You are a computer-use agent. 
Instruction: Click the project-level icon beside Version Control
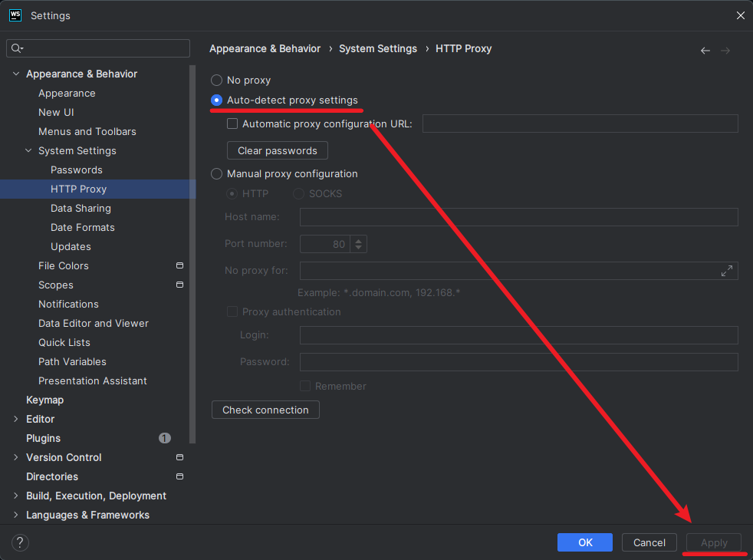point(179,458)
